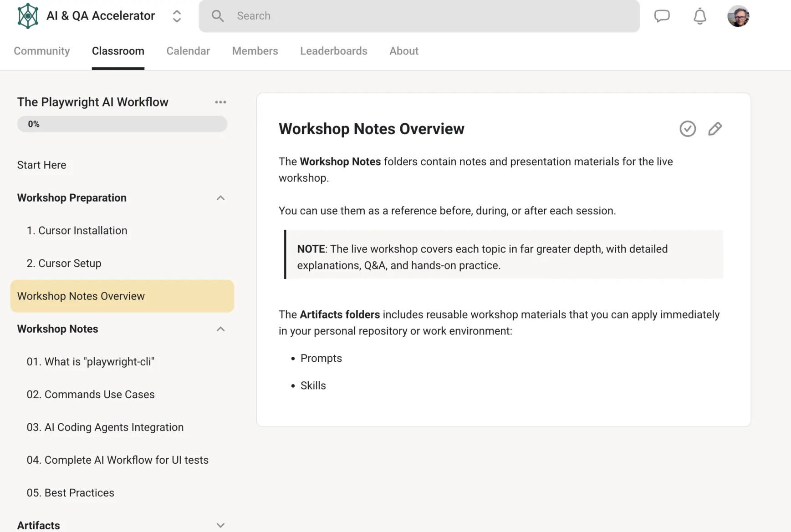Image resolution: width=791 pixels, height=532 pixels.
Task: Open the Members tab
Action: click(255, 51)
